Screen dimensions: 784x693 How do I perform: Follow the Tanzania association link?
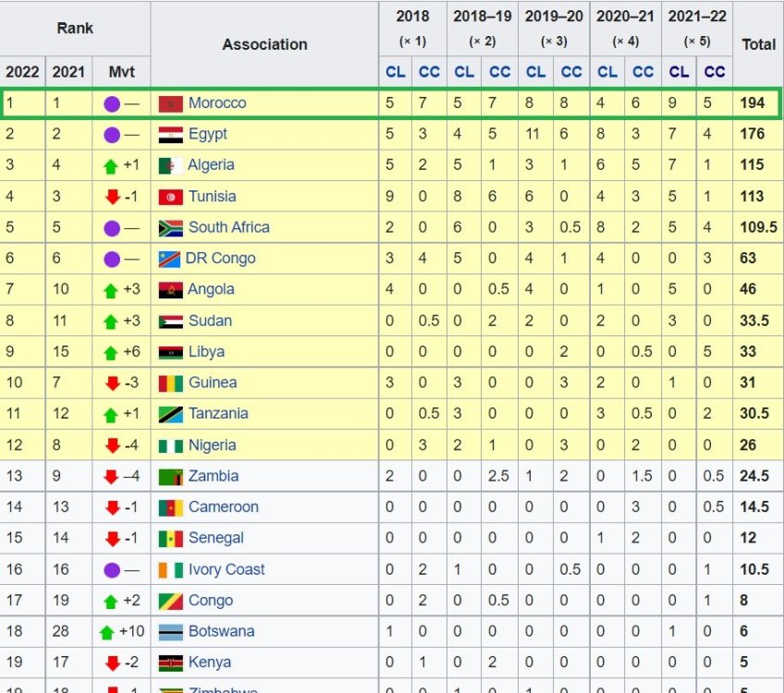coord(218,414)
